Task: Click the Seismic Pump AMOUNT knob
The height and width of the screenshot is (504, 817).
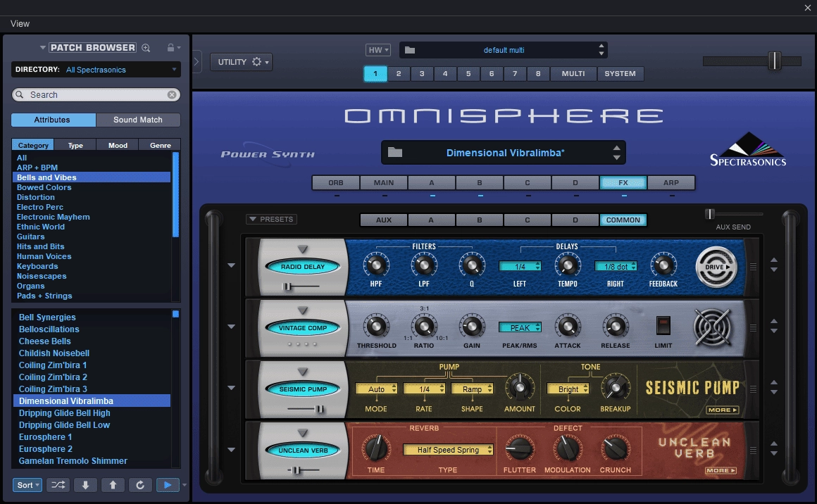Action: (x=520, y=388)
